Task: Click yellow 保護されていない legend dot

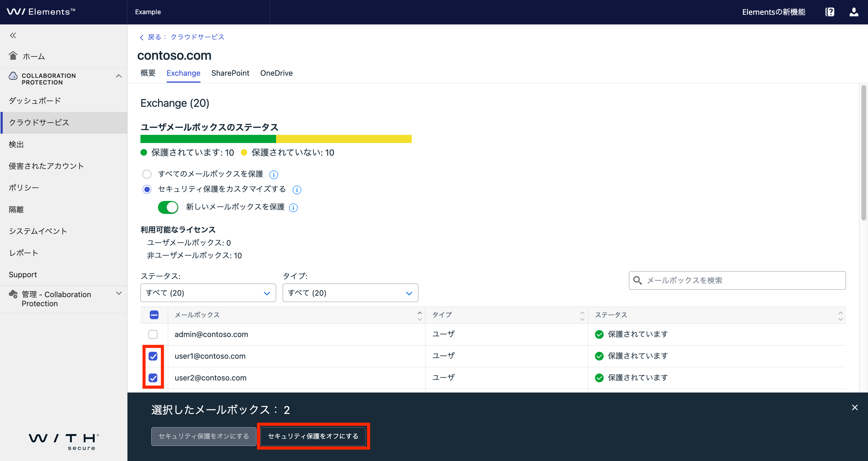Action: click(244, 152)
